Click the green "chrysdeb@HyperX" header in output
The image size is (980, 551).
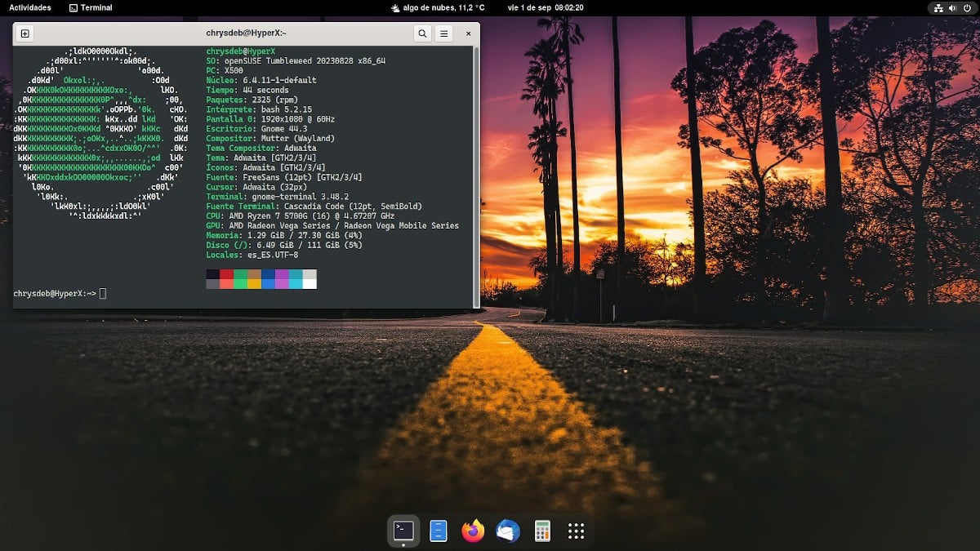point(241,51)
